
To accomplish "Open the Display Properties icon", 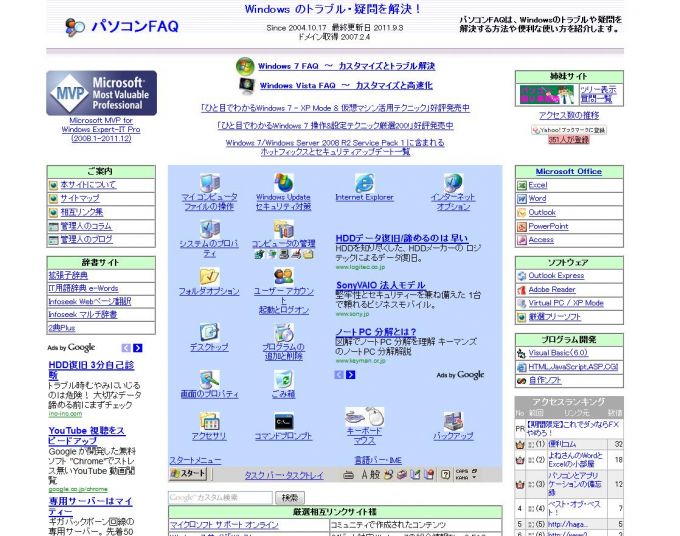I will [209, 379].
